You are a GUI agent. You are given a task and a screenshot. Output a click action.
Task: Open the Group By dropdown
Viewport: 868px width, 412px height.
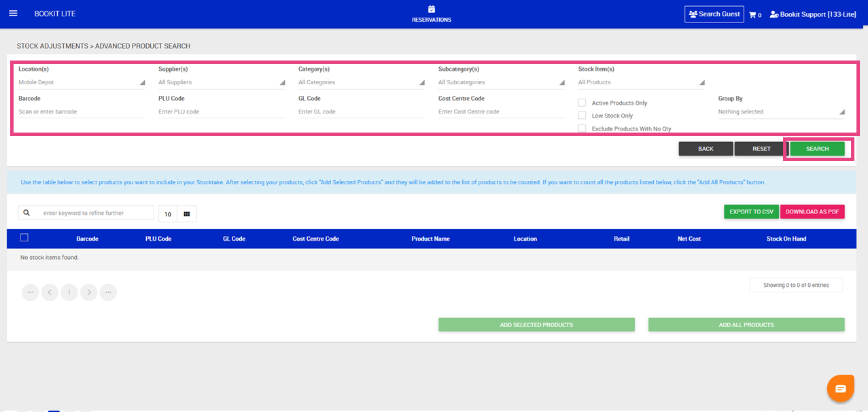tap(782, 111)
